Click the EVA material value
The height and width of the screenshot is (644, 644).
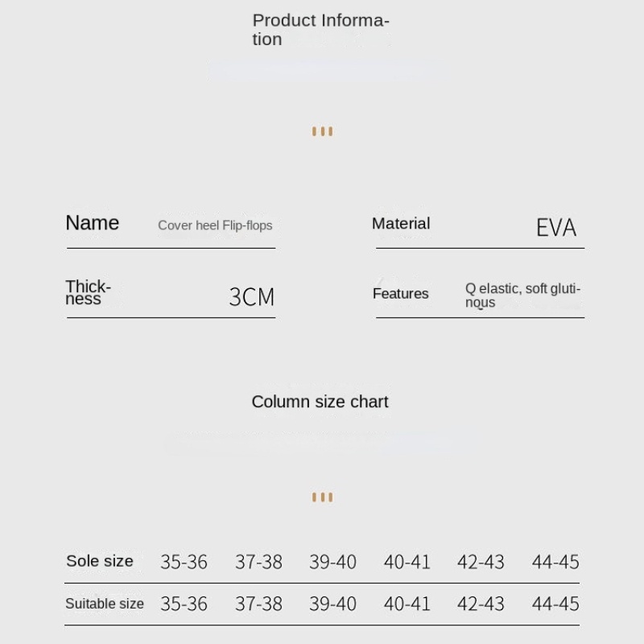(556, 227)
